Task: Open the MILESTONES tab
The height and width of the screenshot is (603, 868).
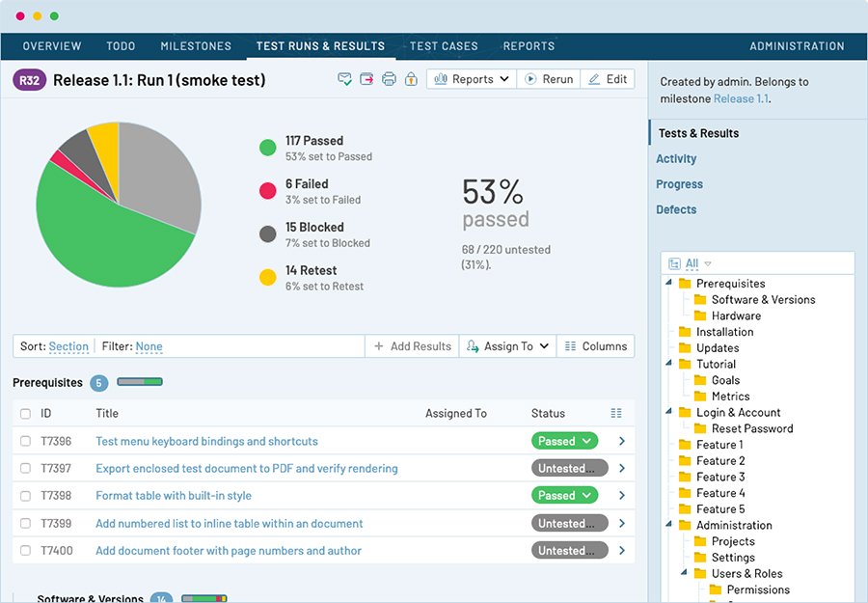Action: [x=196, y=45]
